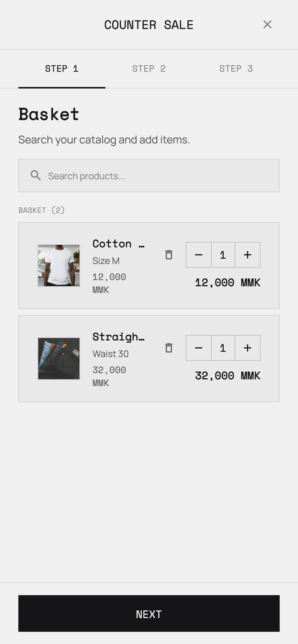Proceed with the NEXT button

click(x=149, y=613)
